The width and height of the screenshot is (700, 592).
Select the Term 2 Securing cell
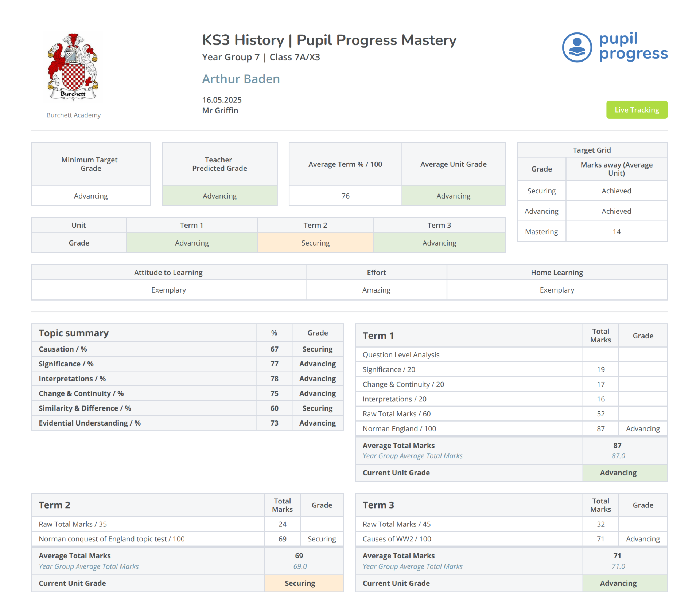pos(315,243)
